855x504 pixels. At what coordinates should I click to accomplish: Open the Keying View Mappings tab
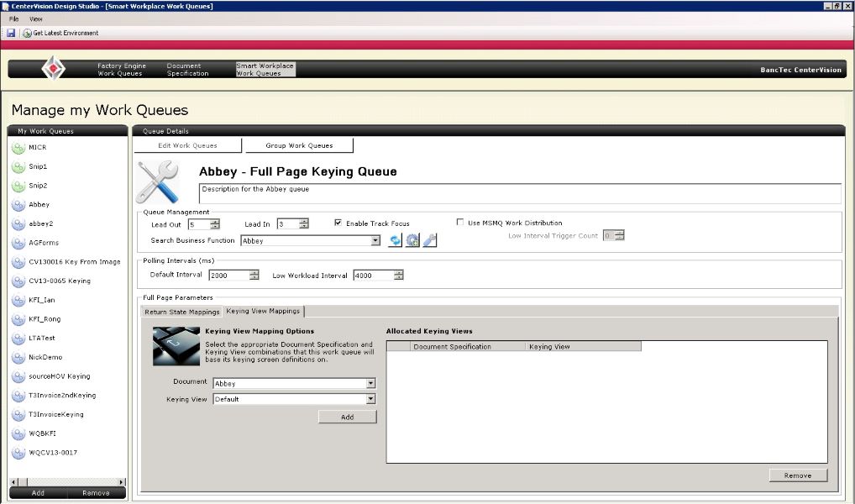pos(263,311)
